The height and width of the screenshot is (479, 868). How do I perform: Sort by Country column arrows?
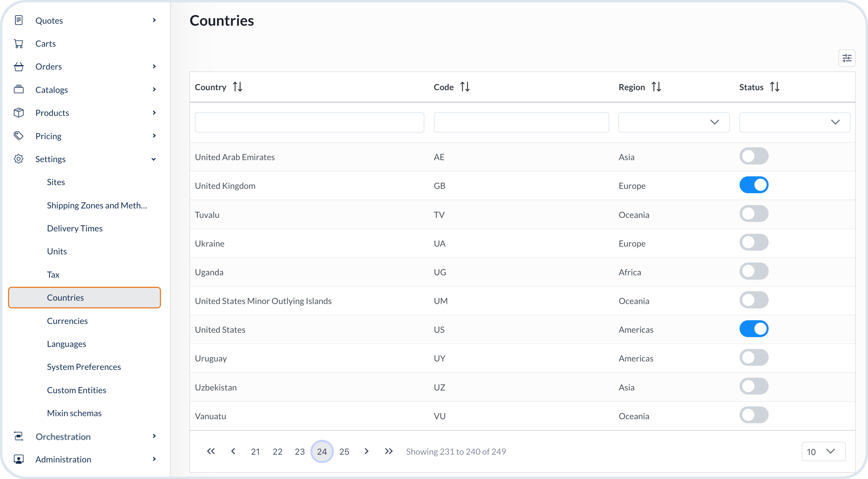[x=238, y=87]
